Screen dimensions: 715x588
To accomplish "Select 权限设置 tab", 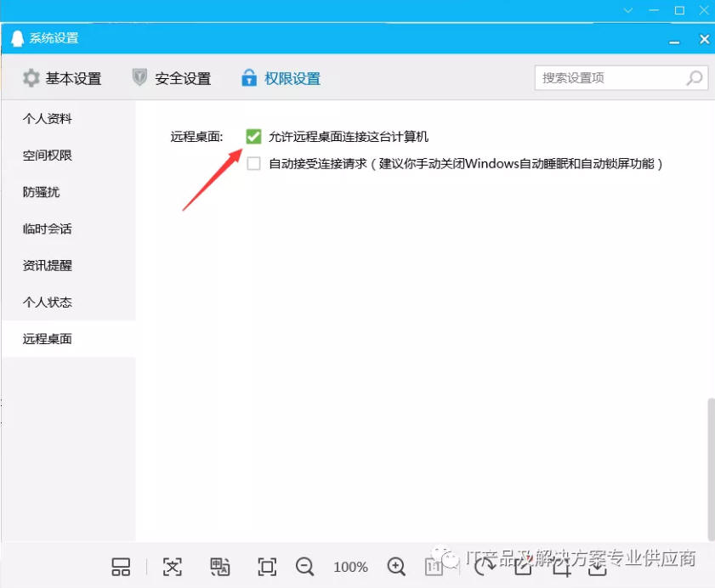I will click(x=281, y=78).
